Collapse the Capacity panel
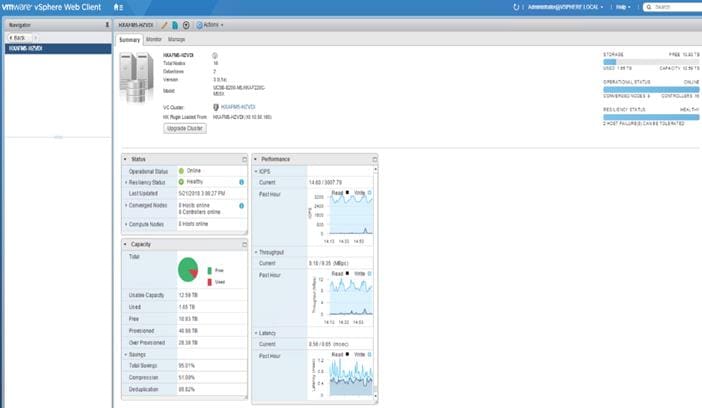Screen dimensions: 702x408 pyautogui.click(x=125, y=245)
